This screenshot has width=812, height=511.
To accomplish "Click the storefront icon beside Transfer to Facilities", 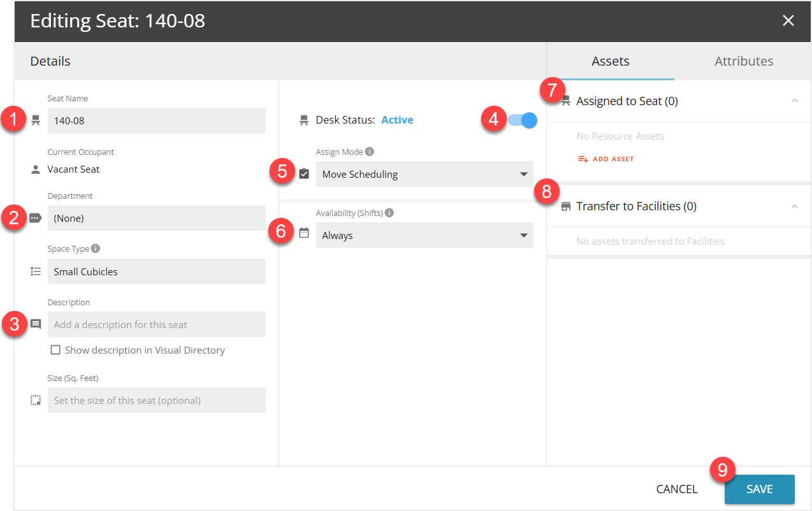I will coord(565,206).
